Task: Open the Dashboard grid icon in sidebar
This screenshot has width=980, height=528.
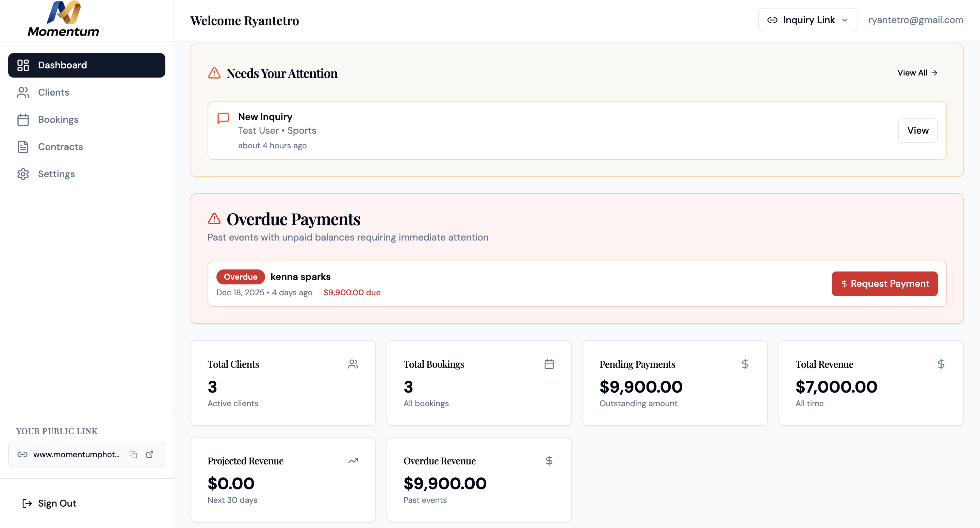Action: [23, 65]
